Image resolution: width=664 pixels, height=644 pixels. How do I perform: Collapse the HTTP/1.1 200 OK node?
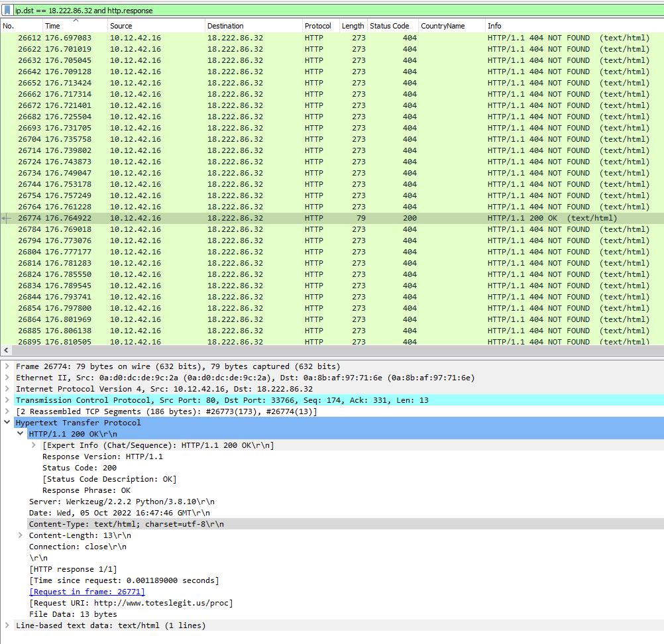[x=20, y=434]
